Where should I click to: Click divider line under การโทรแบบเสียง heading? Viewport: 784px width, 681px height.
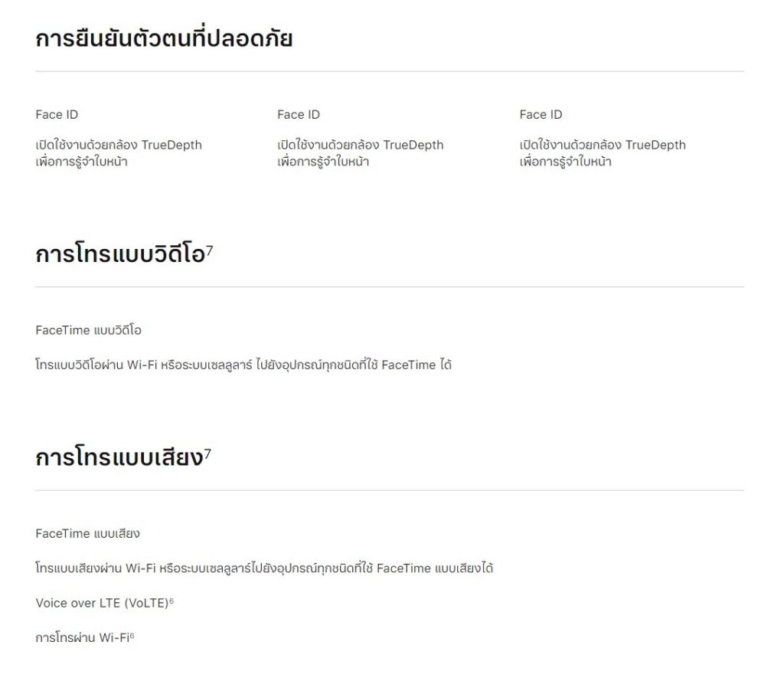pos(390,490)
